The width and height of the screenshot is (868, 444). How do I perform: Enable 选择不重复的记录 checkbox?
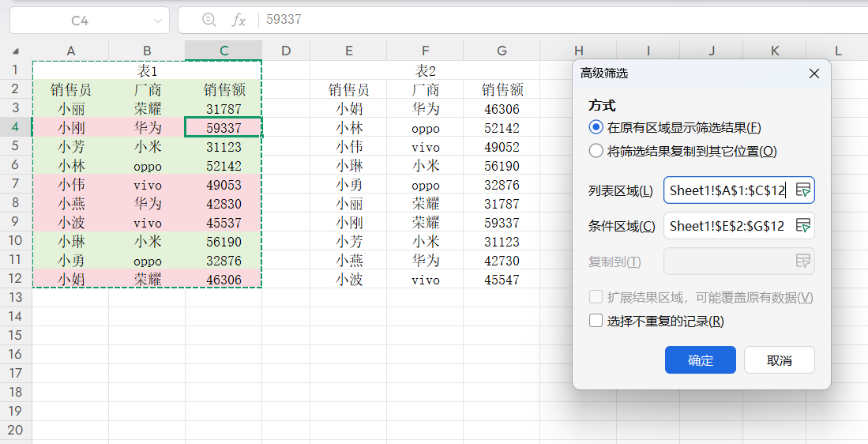coord(596,321)
